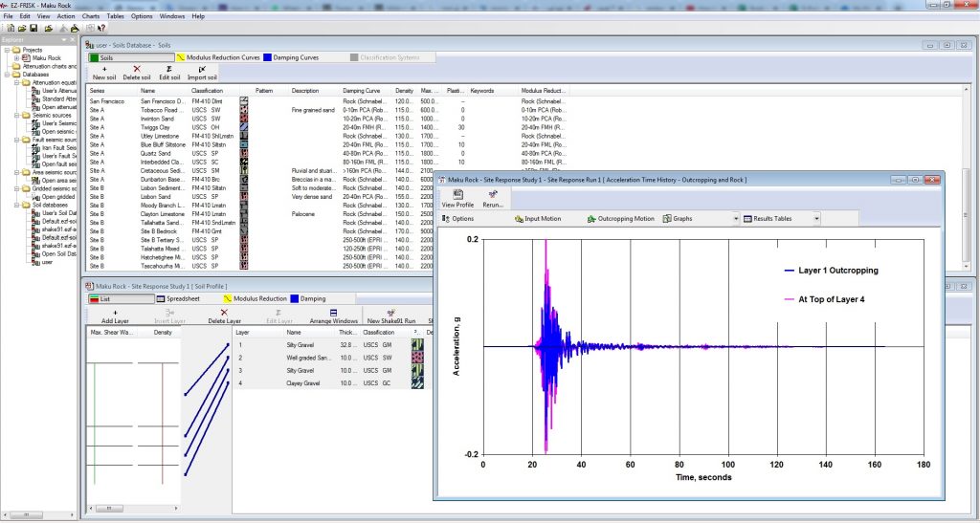Open the Charts menu

click(x=91, y=16)
